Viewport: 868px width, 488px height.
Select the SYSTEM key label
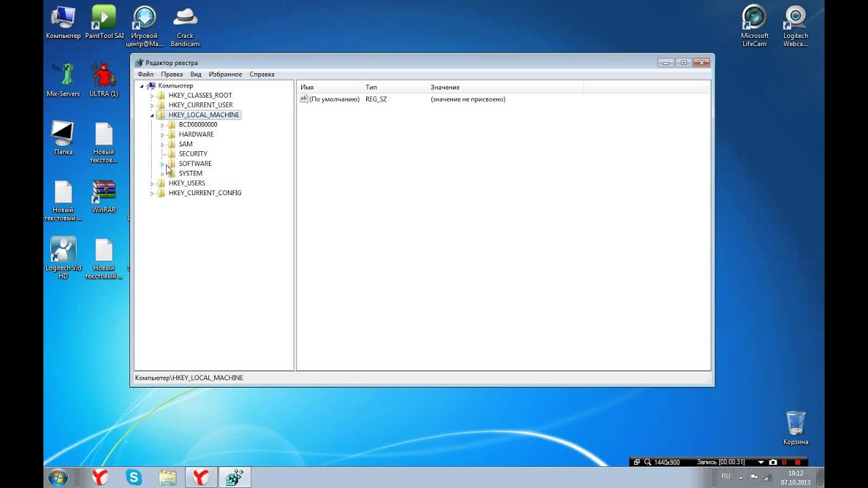[191, 174]
